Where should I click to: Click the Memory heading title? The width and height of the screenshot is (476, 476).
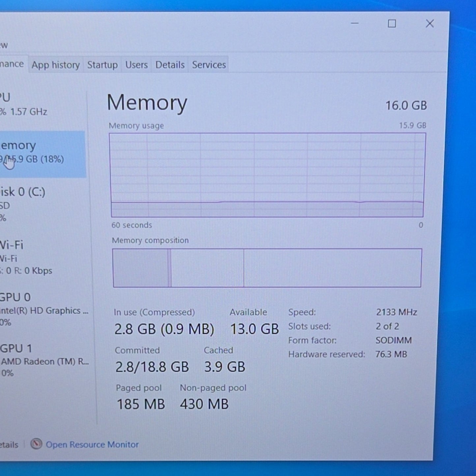147,103
